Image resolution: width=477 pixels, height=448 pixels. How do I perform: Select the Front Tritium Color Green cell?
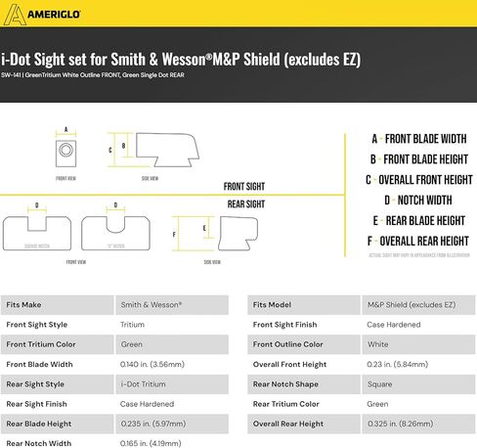point(172,344)
